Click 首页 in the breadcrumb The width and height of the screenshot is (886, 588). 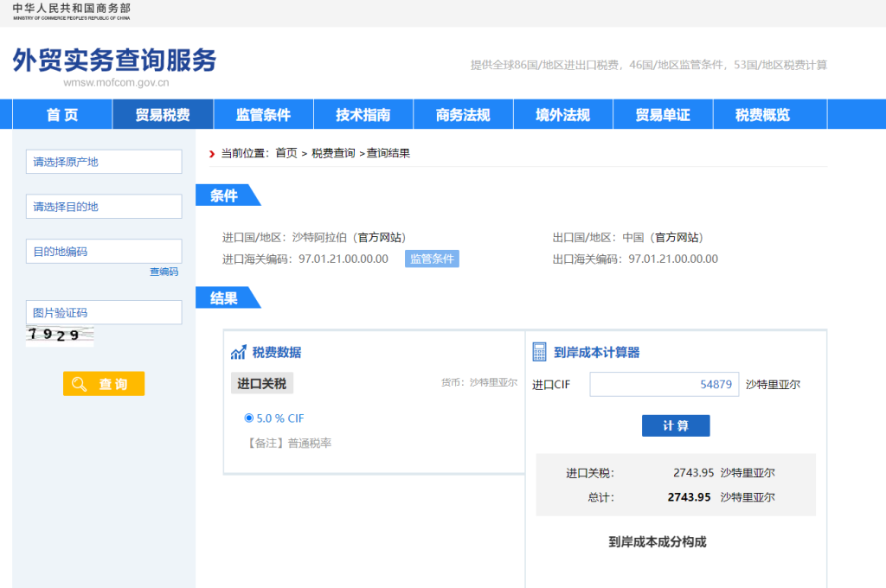coord(286,153)
